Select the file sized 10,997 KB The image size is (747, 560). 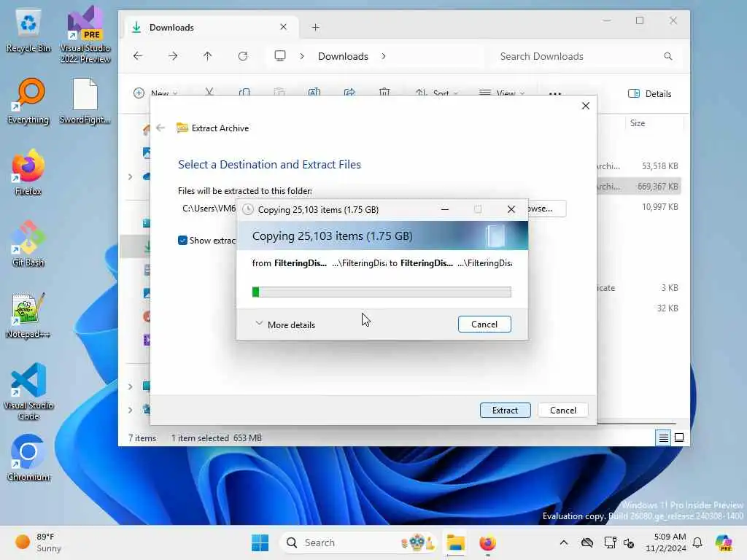pyautogui.click(x=638, y=206)
